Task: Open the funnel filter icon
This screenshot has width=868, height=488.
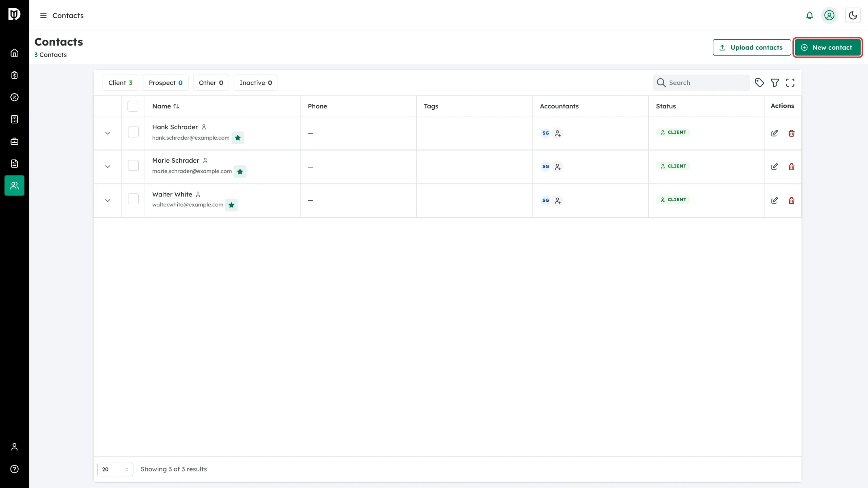Action: 775,83
